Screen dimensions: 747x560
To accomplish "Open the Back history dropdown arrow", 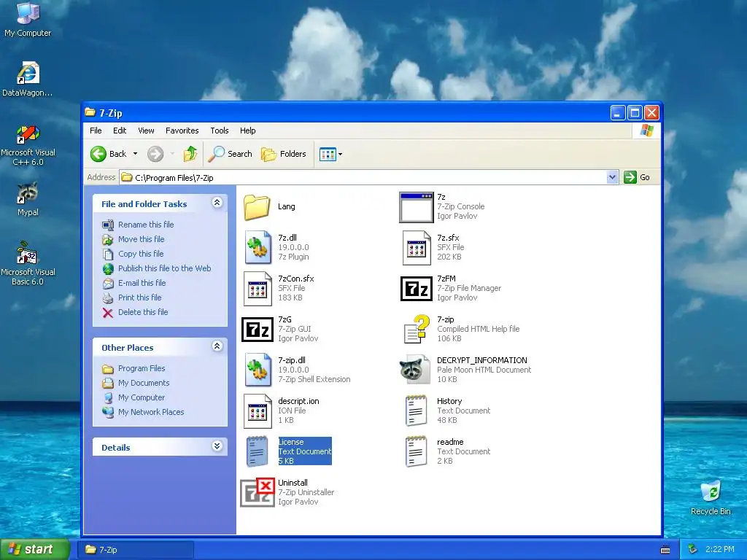I will pos(135,154).
